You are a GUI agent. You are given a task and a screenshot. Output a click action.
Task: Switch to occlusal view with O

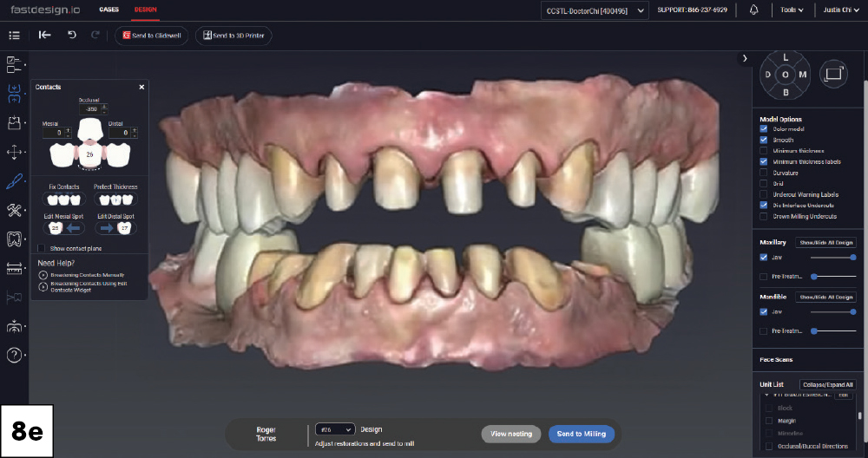click(x=785, y=75)
